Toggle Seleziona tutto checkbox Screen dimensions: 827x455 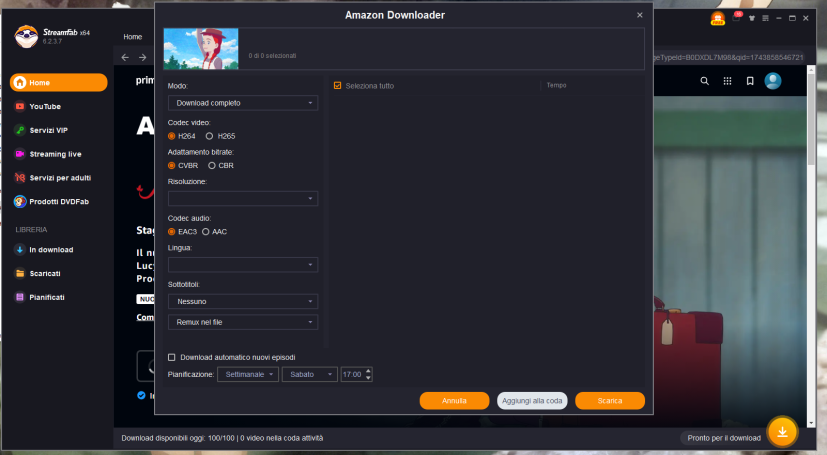point(338,85)
